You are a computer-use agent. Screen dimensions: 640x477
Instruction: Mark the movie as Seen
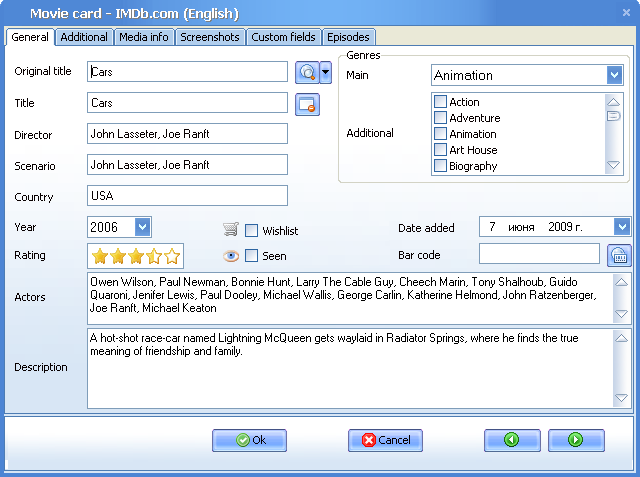click(x=251, y=256)
